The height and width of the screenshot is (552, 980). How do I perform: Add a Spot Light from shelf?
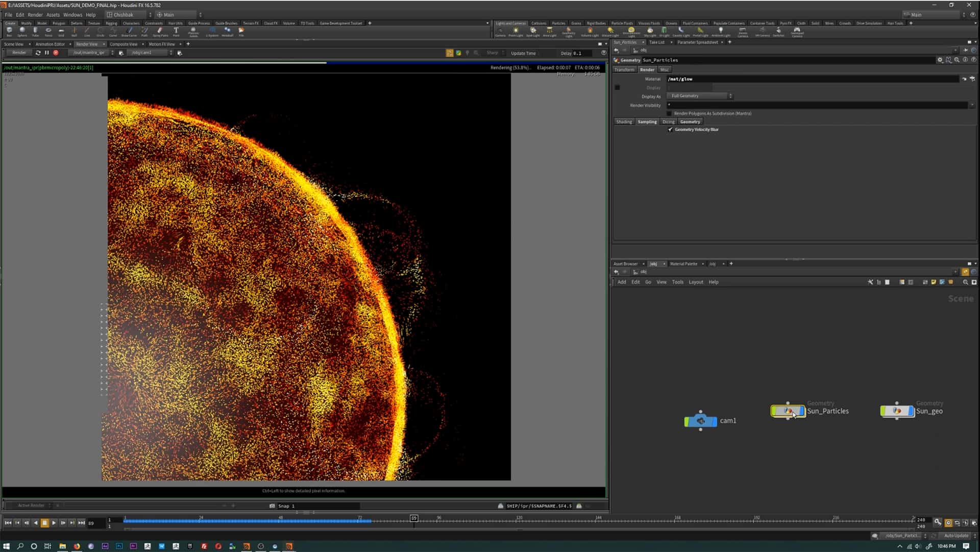(532, 32)
